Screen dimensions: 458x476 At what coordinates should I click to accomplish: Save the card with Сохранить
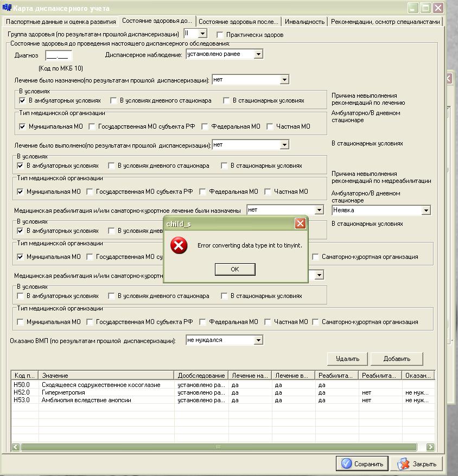click(362, 464)
